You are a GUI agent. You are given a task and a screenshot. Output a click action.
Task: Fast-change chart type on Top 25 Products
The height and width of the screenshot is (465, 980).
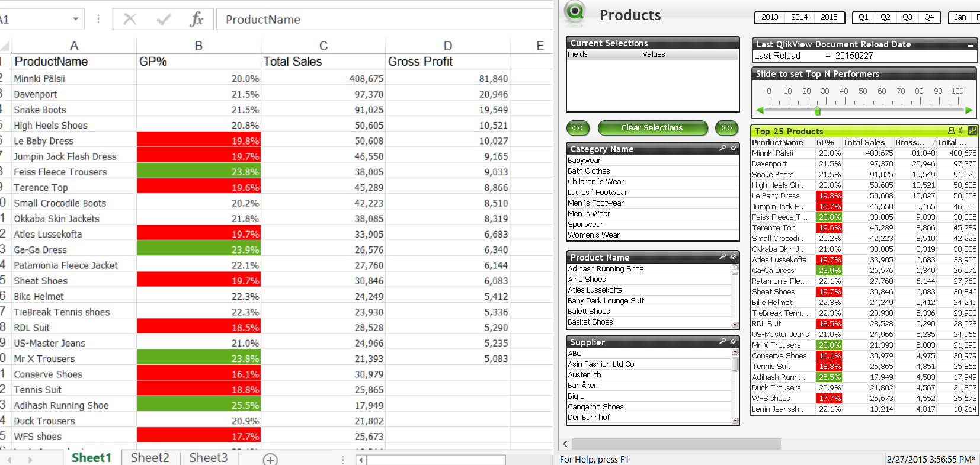pyautogui.click(x=972, y=131)
